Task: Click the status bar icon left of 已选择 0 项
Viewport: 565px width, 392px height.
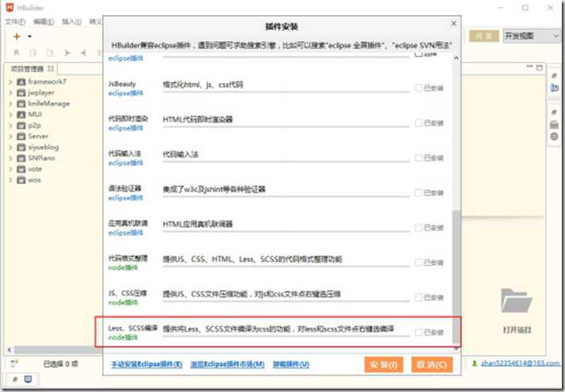Action: point(14,364)
